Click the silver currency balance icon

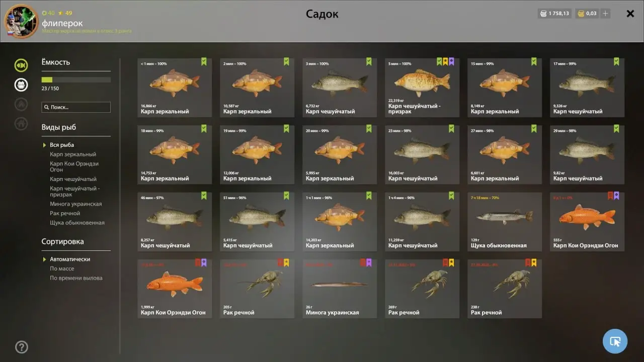coord(544,14)
